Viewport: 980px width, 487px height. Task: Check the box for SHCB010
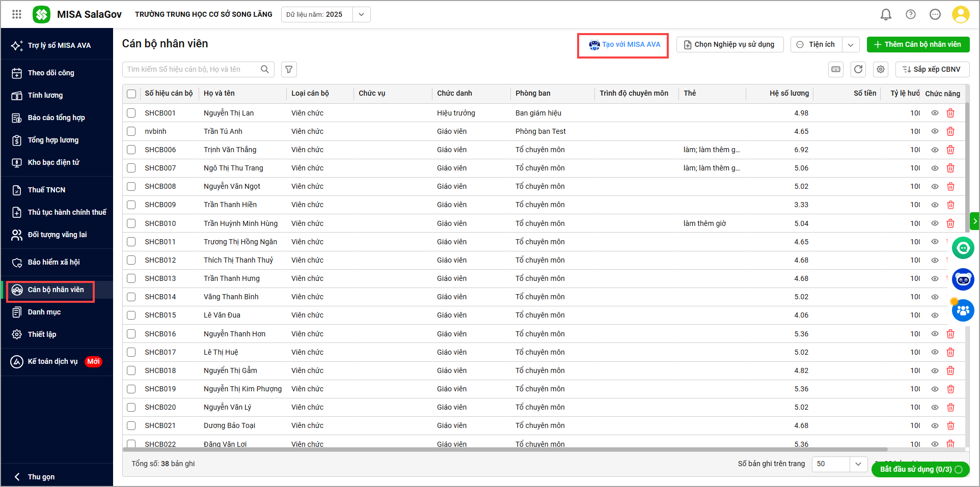point(131,223)
